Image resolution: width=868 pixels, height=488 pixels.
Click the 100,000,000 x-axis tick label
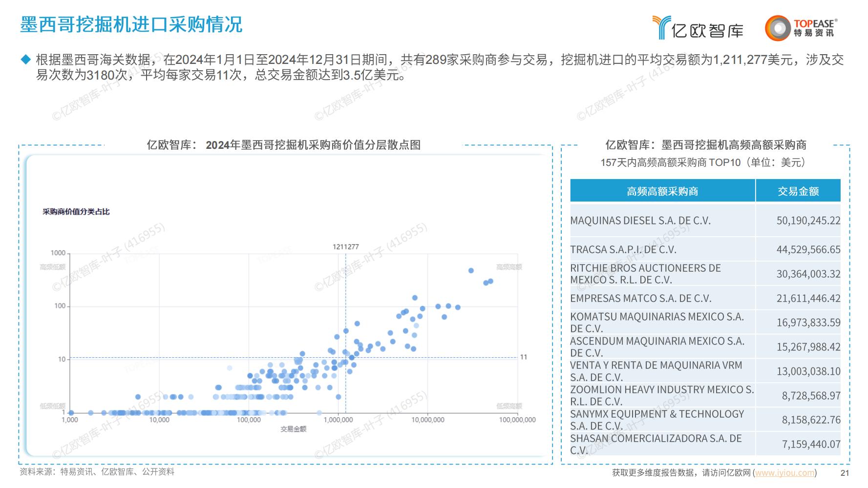tap(517, 420)
